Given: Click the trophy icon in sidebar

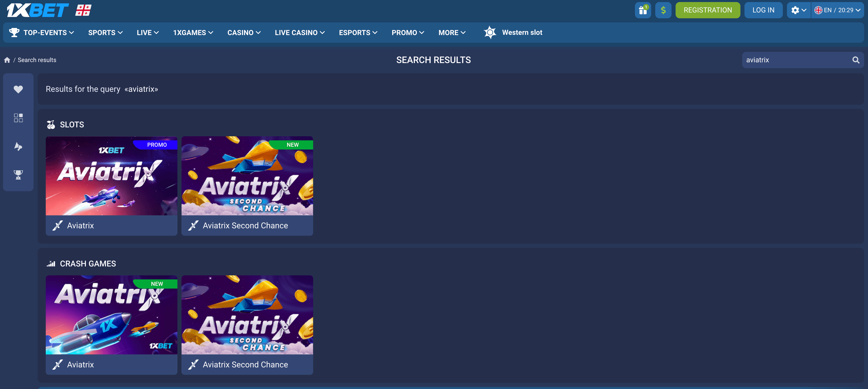Looking at the screenshot, I should [18, 174].
